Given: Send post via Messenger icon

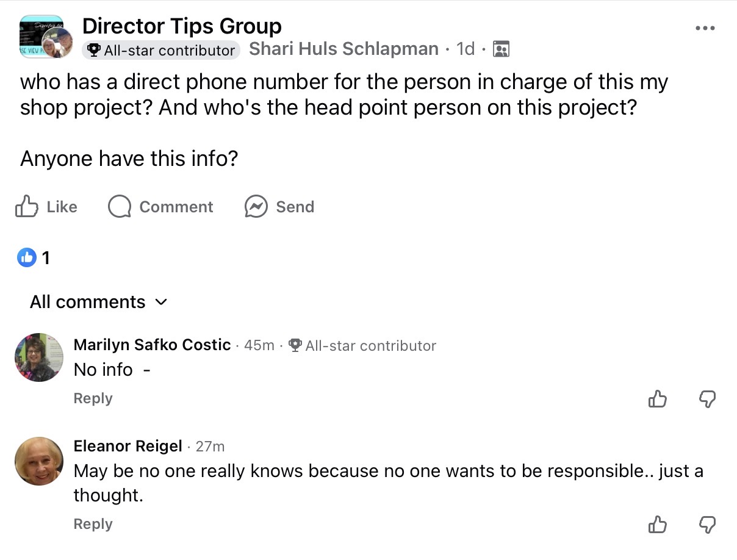Looking at the screenshot, I should coord(256,207).
